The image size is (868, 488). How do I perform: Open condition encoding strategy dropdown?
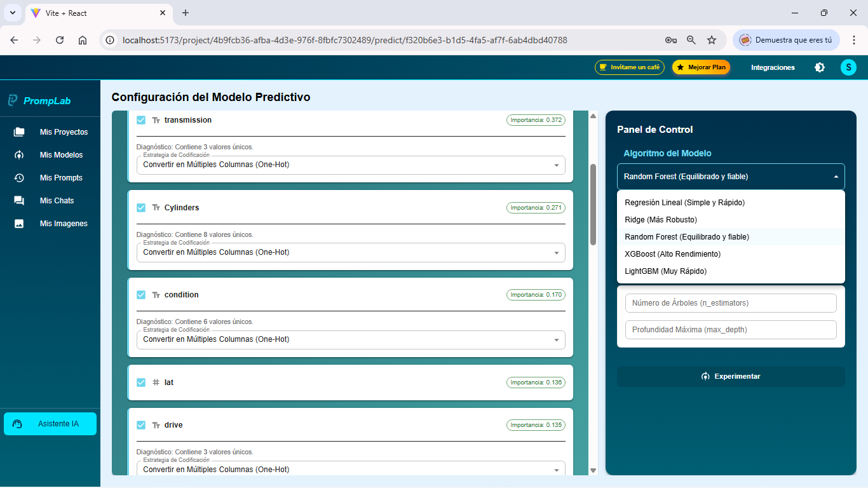click(x=351, y=339)
